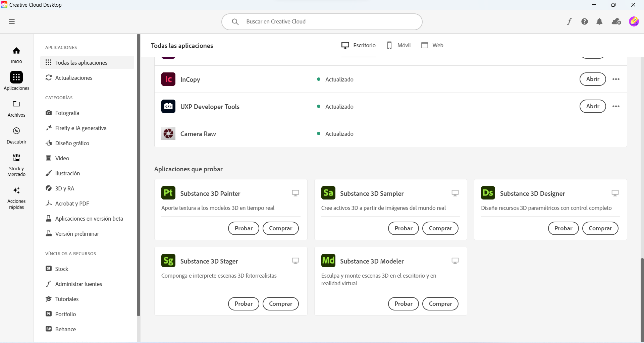Open Descubrir in the sidebar
Screen dimensions: 644x343
(16, 135)
